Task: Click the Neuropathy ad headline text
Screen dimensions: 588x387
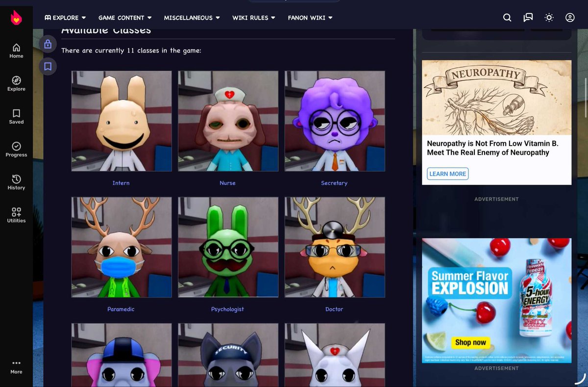Action: pyautogui.click(x=492, y=148)
